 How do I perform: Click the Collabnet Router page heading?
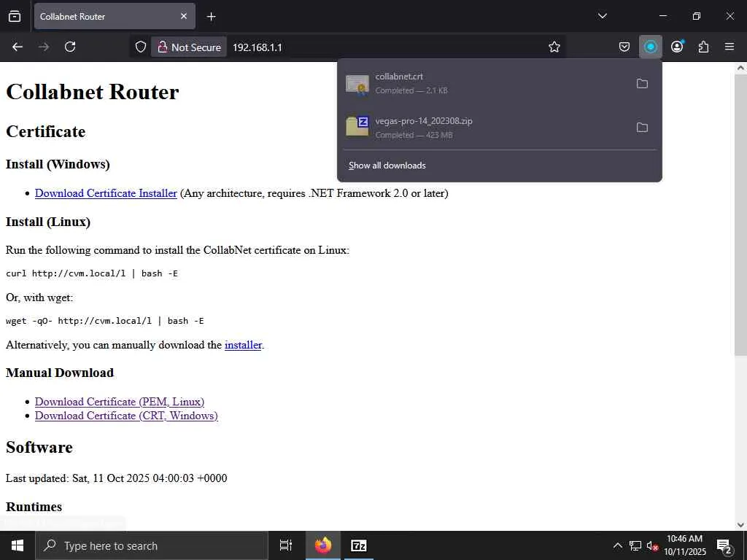[x=93, y=92]
